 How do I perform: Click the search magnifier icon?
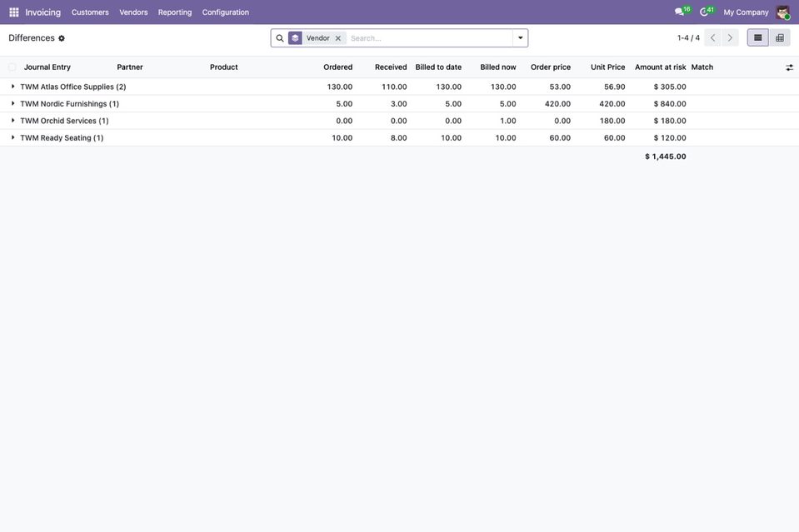(x=280, y=38)
